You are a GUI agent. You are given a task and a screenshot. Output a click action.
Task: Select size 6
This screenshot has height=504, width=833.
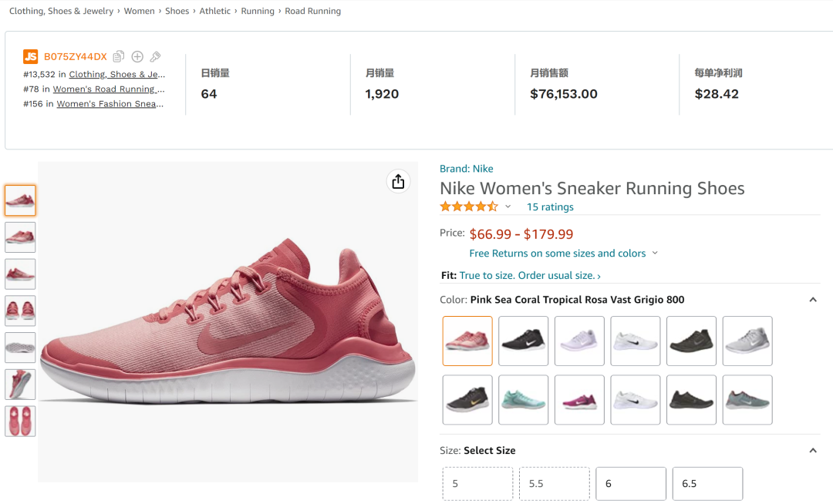[630, 483]
